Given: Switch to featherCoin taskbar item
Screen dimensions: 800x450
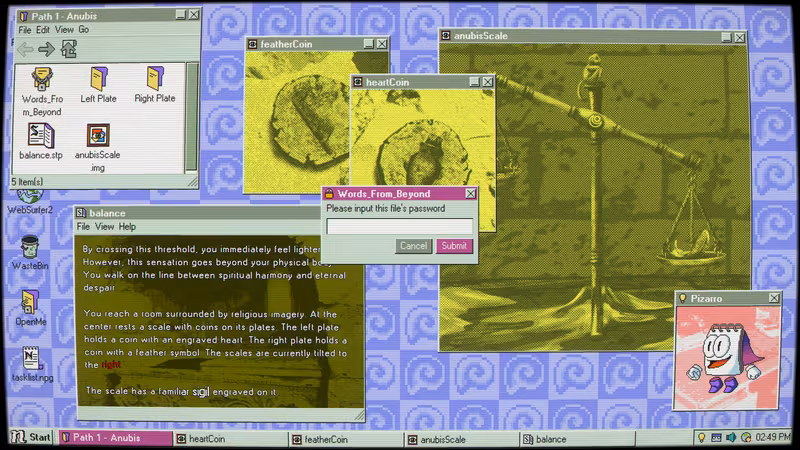Looking at the screenshot, I should tap(346, 439).
